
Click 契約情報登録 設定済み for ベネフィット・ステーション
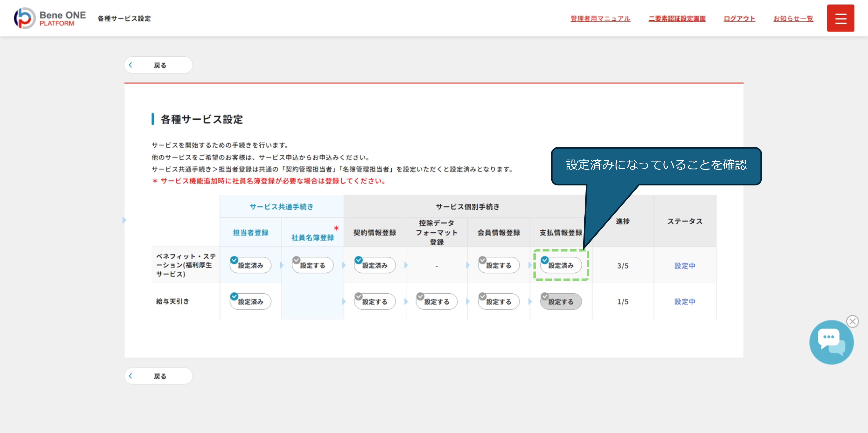(375, 265)
